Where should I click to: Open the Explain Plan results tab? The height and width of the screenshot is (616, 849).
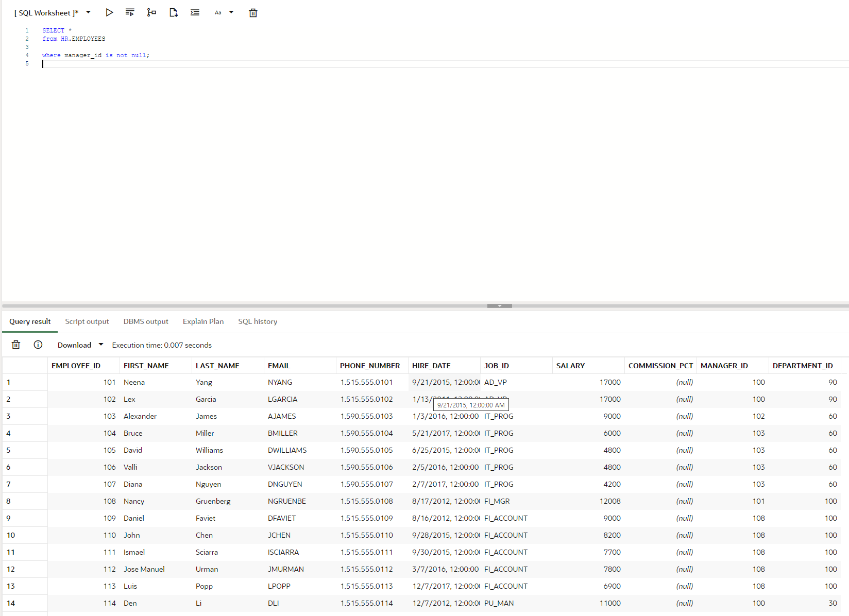(x=203, y=321)
